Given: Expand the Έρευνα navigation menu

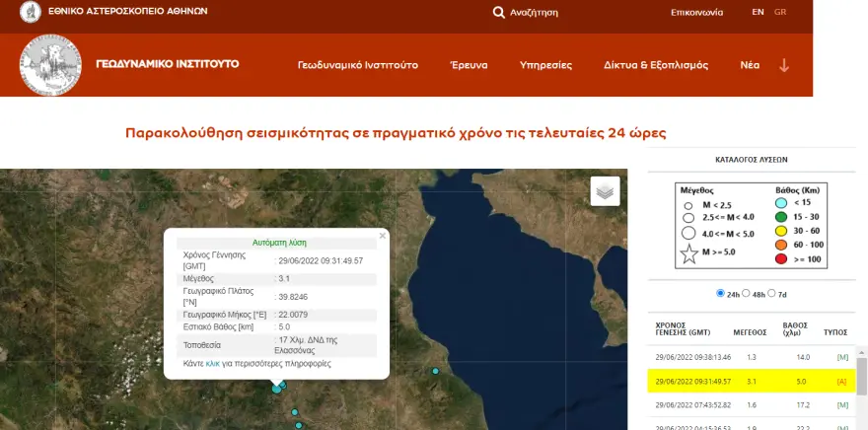Looking at the screenshot, I should 469,65.
